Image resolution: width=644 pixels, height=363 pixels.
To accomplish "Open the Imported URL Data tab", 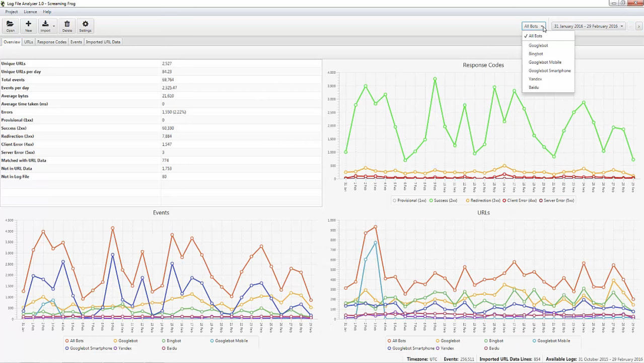I will tap(103, 42).
